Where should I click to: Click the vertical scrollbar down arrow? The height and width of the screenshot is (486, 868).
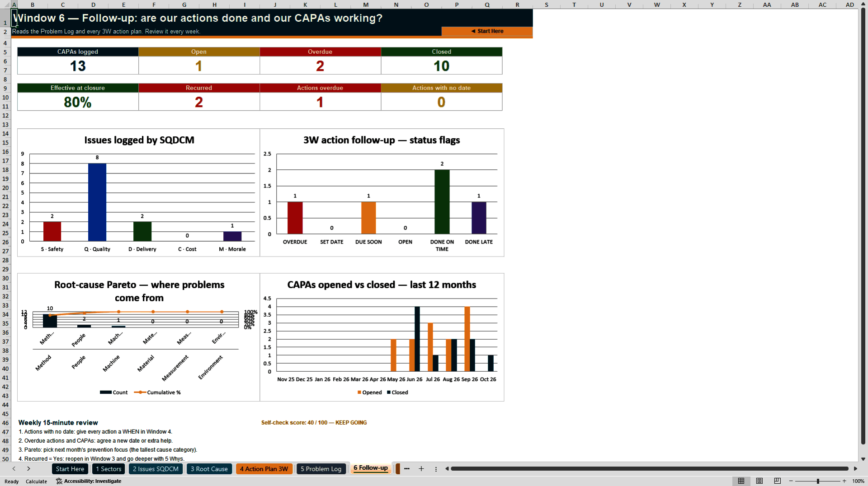click(x=863, y=459)
